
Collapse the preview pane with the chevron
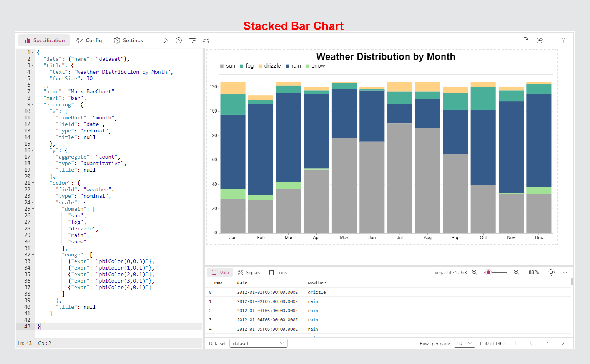coord(565,272)
